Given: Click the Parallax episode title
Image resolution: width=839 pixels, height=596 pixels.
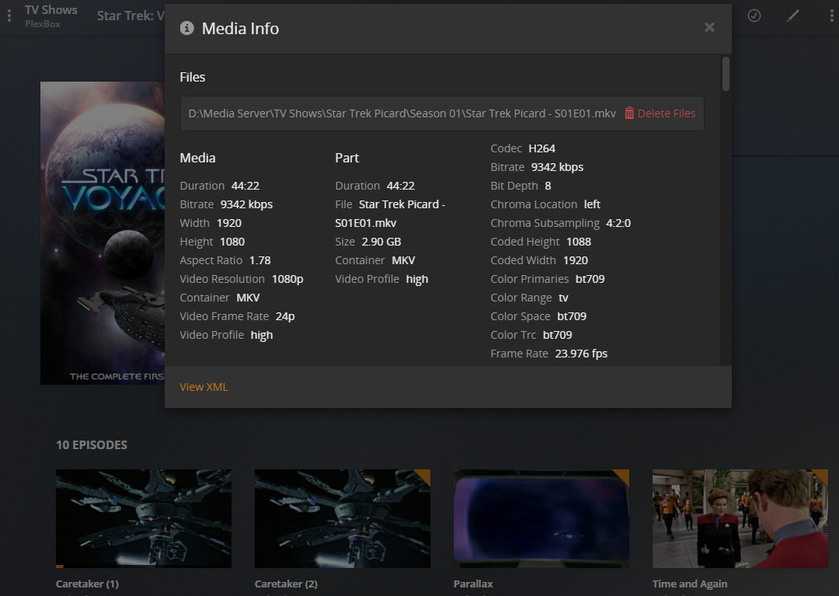Looking at the screenshot, I should [473, 584].
